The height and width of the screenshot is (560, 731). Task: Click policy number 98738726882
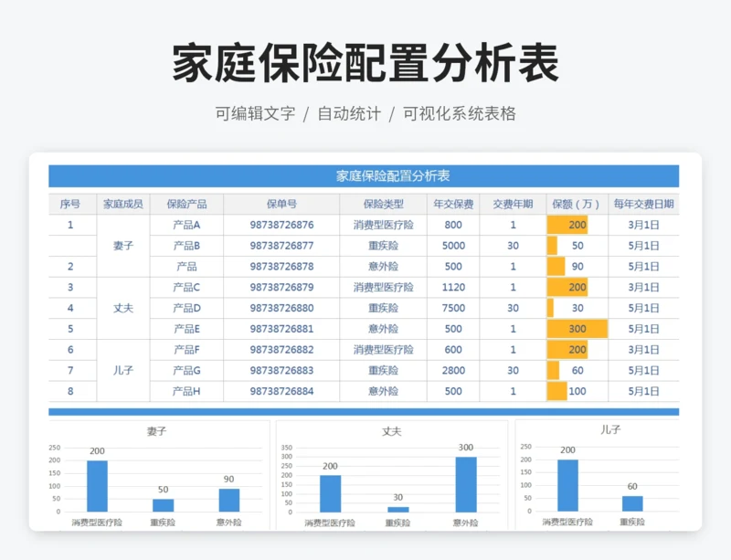point(281,350)
